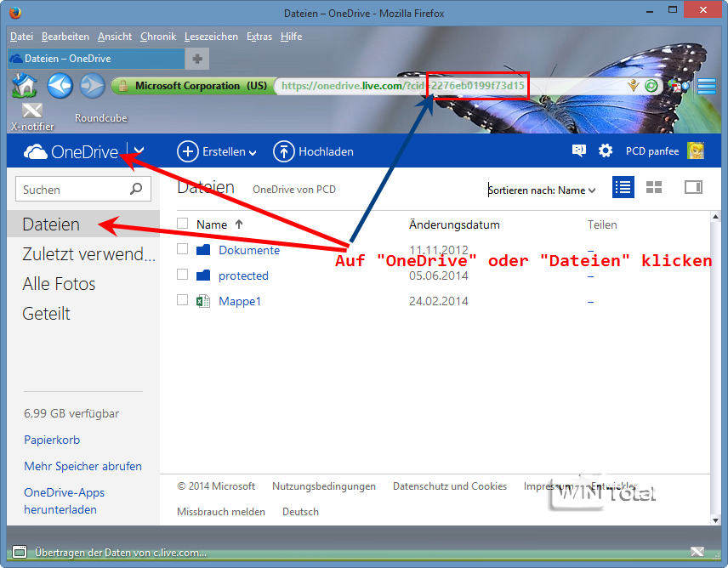Click scrollbar up arrow in file list
Viewport: 728px width, 568px height.
tap(715, 217)
